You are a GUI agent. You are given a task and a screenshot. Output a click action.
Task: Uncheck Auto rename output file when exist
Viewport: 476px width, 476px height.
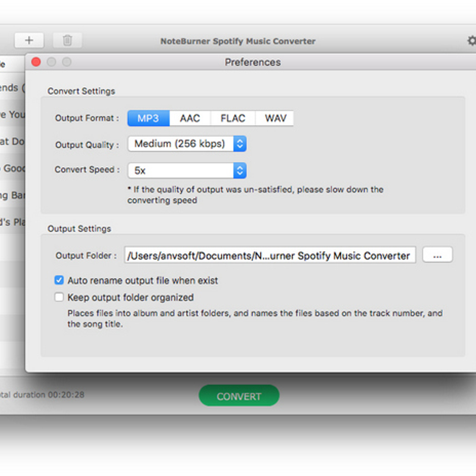tap(59, 280)
